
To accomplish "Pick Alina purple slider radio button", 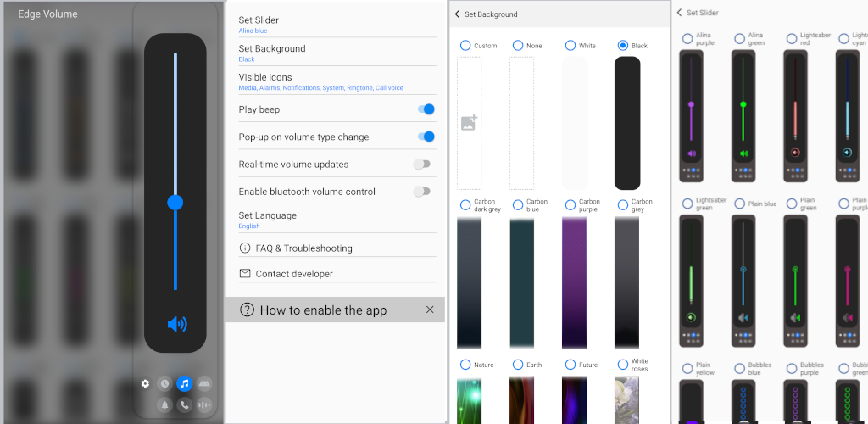I will point(687,38).
